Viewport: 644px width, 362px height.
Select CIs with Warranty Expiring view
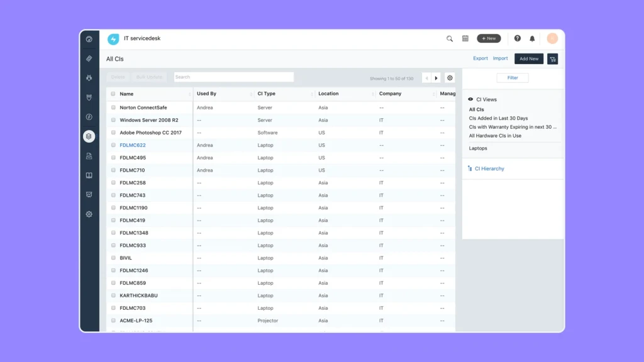[513, 127]
